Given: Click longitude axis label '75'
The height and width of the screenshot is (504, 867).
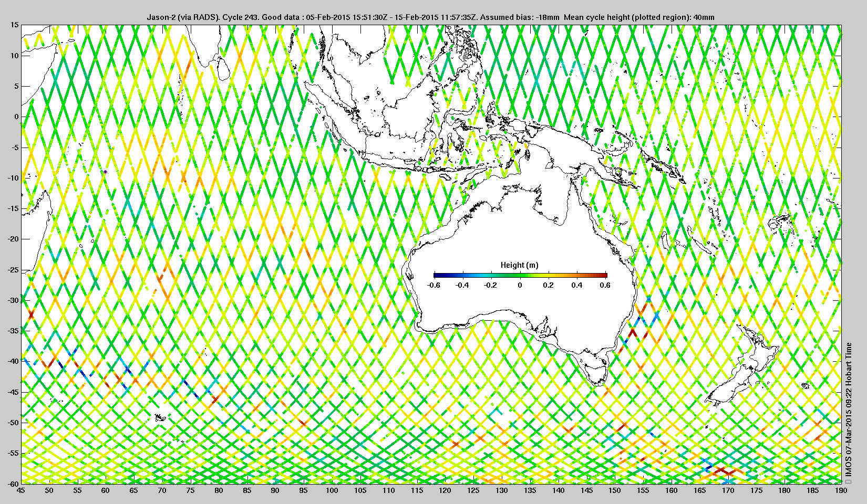Looking at the screenshot, I should (190, 491).
